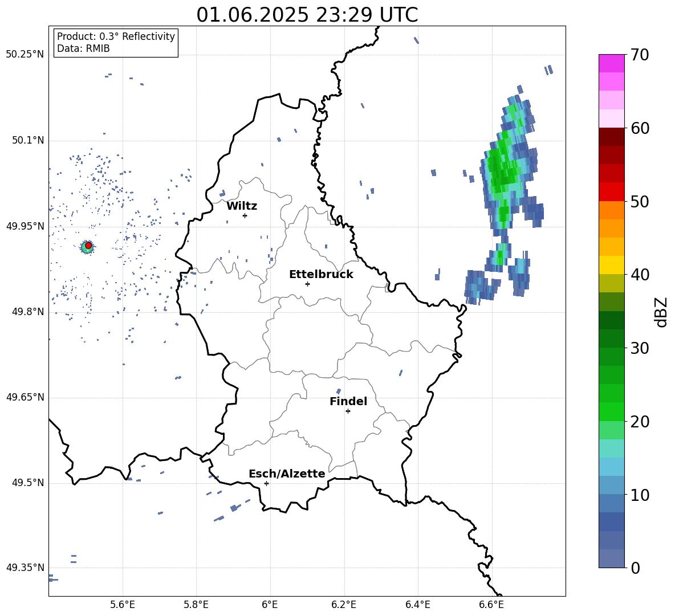Click the latitude label 50.25°N
Viewport: 675px width, 616px height.
(x=25, y=55)
